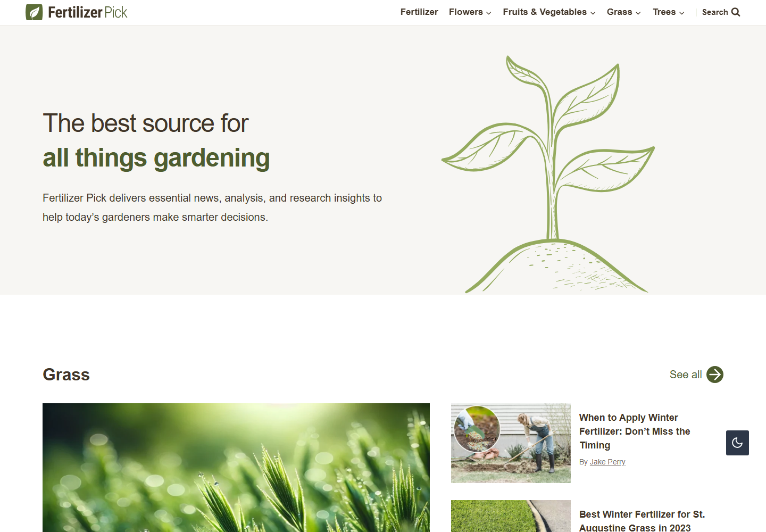The width and height of the screenshot is (766, 532).
Task: Open the Grass menu in navigation
Action: point(620,12)
